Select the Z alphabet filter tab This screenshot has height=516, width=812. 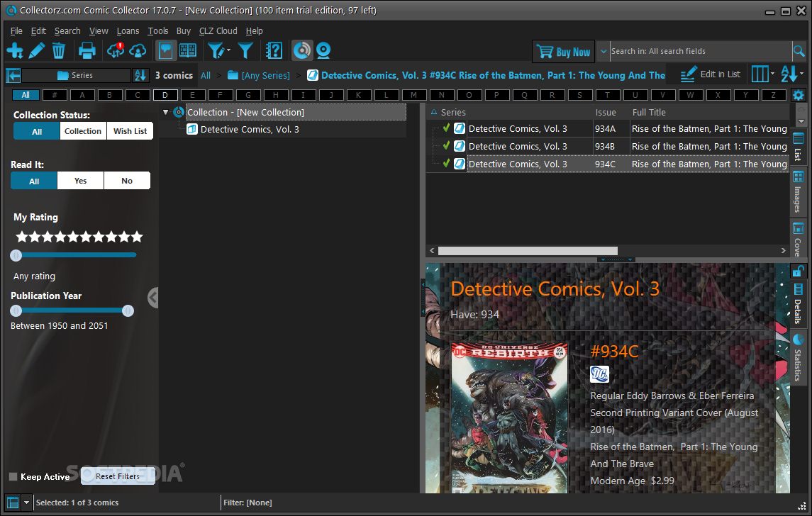773,95
